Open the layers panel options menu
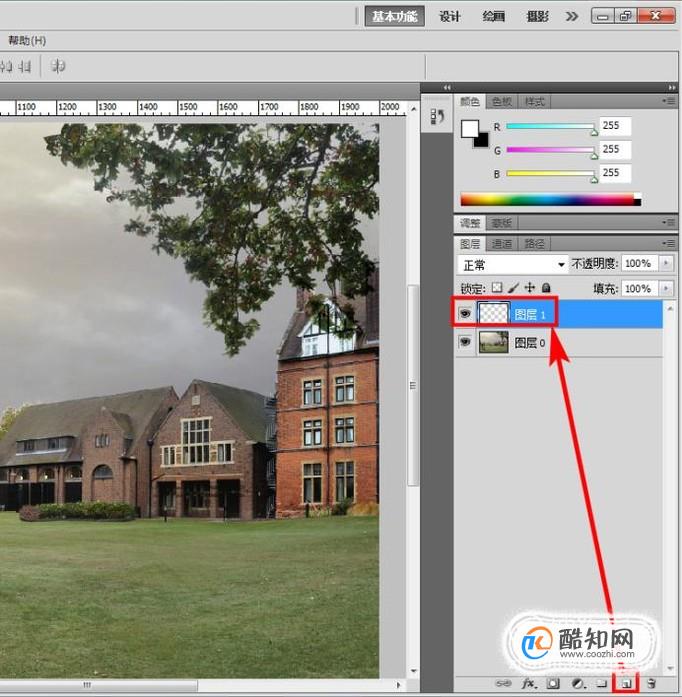The image size is (682, 697). (x=670, y=243)
